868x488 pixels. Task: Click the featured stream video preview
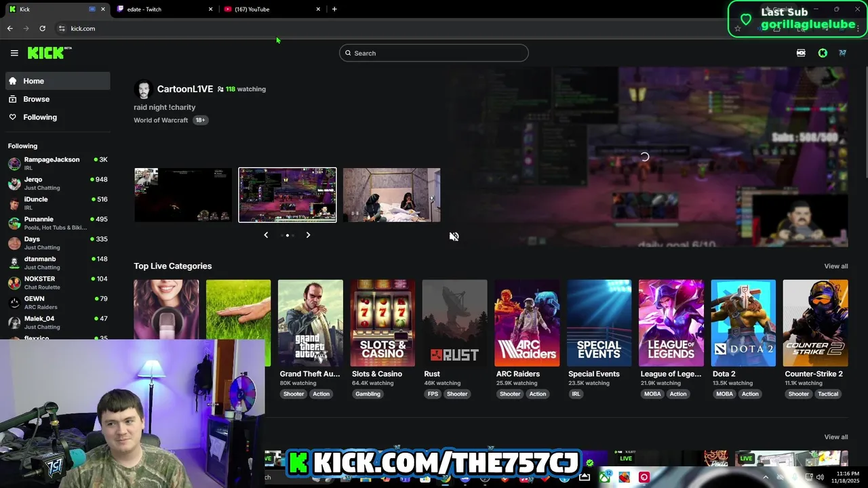click(644, 157)
